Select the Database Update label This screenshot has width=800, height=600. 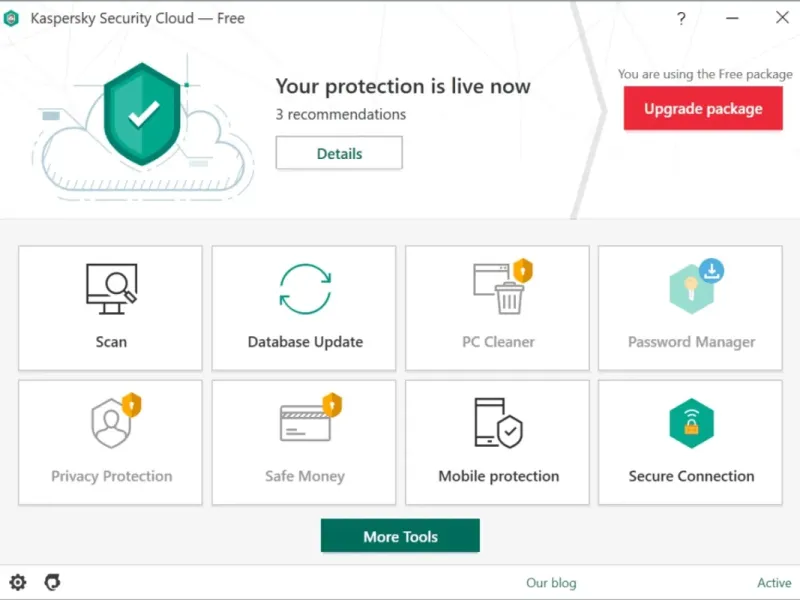point(305,342)
